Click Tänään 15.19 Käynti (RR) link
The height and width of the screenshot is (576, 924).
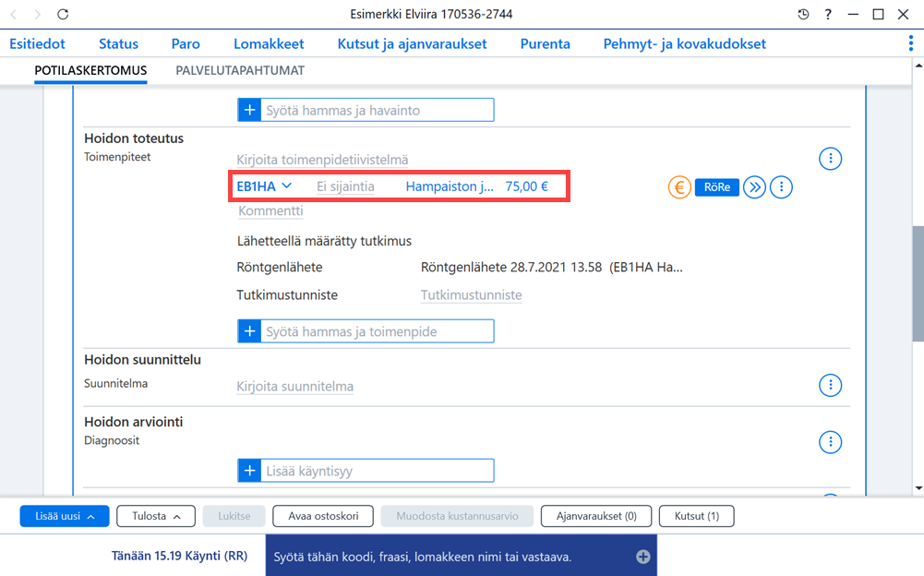[x=179, y=556]
